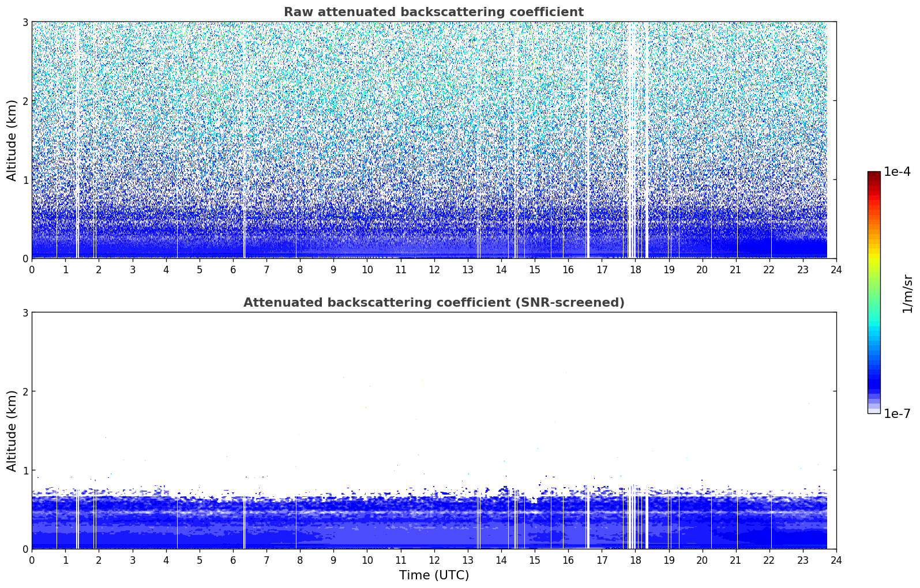Click the 2 km altitude tick on the upper plot

tap(25, 101)
